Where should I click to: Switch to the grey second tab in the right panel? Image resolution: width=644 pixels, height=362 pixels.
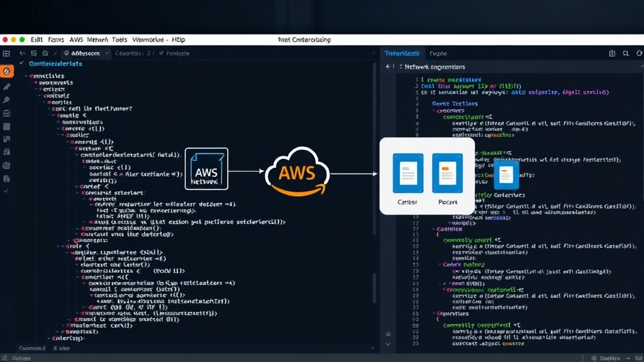(438, 54)
